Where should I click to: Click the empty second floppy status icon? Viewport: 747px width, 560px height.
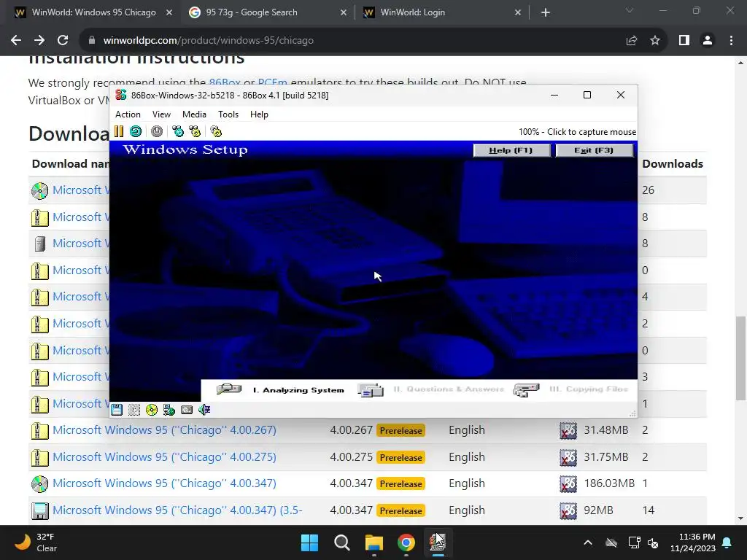pyautogui.click(x=134, y=410)
